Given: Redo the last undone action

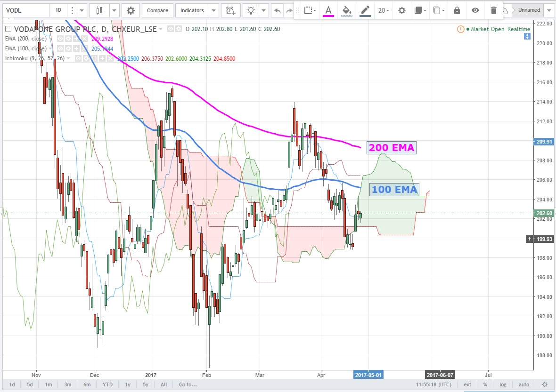Looking at the screenshot, I should point(289,11).
